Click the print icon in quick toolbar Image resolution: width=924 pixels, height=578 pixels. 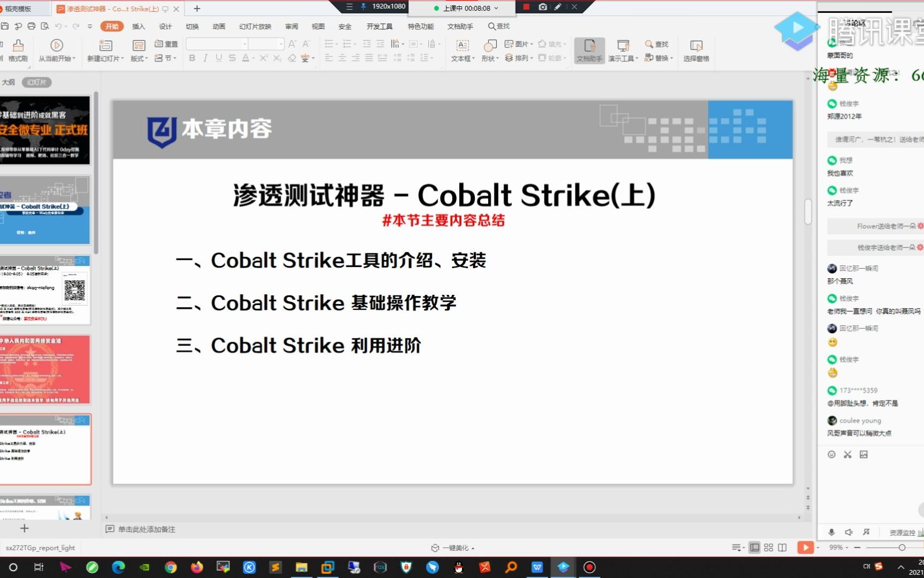click(32, 26)
